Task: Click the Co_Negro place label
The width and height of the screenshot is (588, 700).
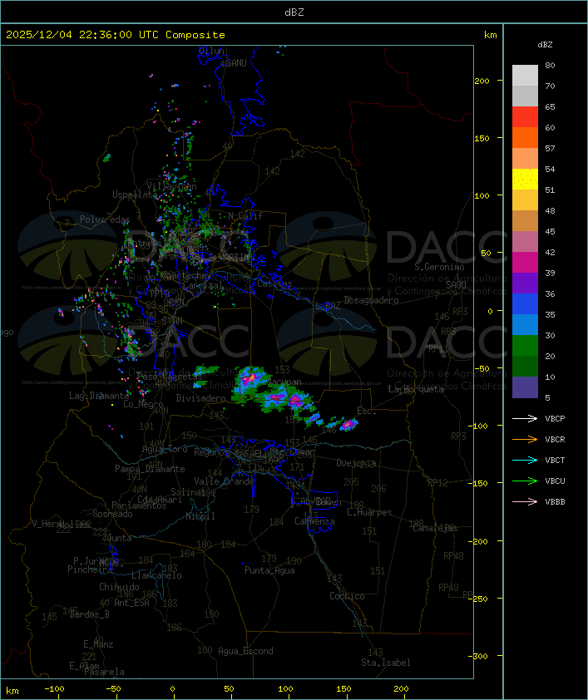Action: click(143, 404)
